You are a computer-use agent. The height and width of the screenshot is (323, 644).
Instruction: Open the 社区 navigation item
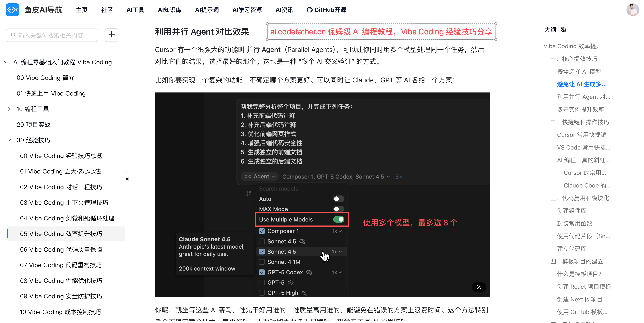tap(107, 10)
